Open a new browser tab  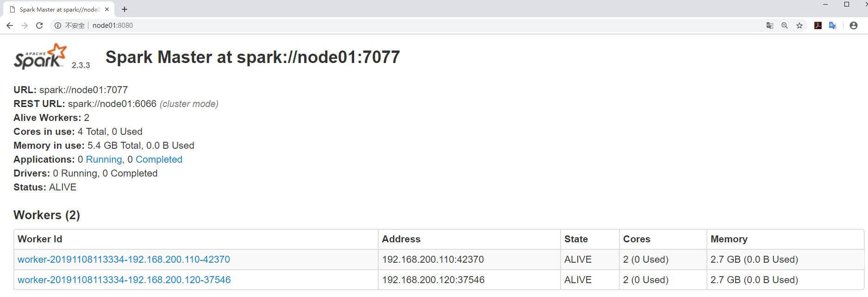(125, 9)
